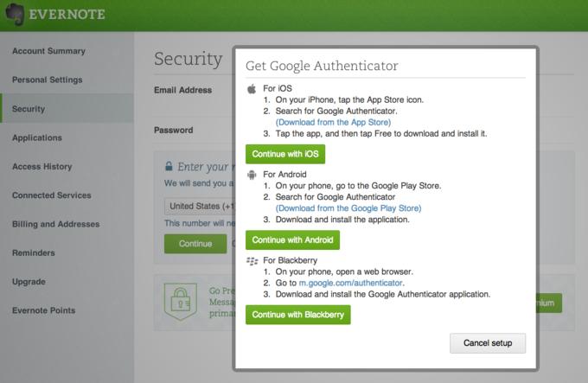Click the padlock icon beside phone prompt
The width and height of the screenshot is (588, 383).
point(169,166)
